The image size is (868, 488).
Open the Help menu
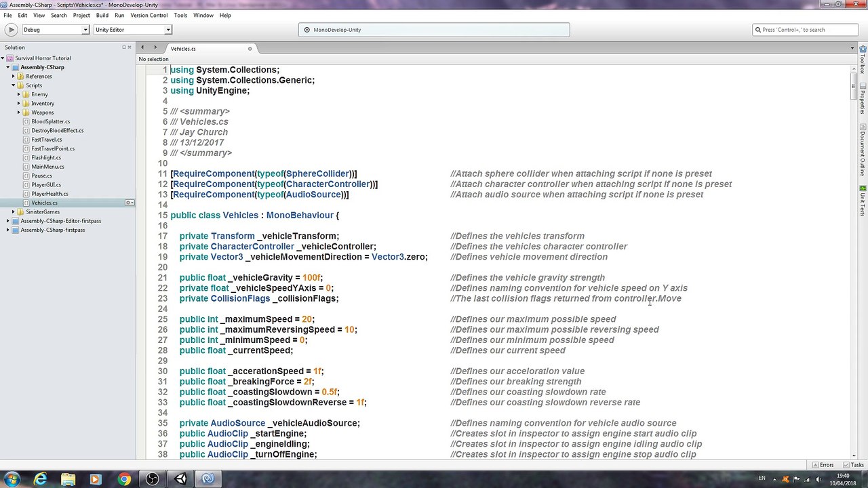[x=225, y=15]
